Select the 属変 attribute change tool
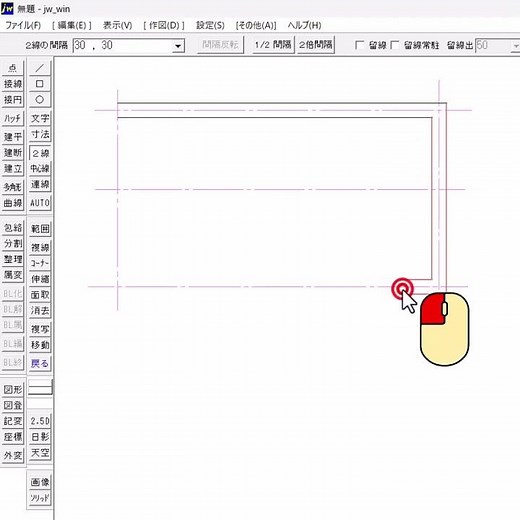Viewport: 520px width, 520px height. click(x=13, y=275)
